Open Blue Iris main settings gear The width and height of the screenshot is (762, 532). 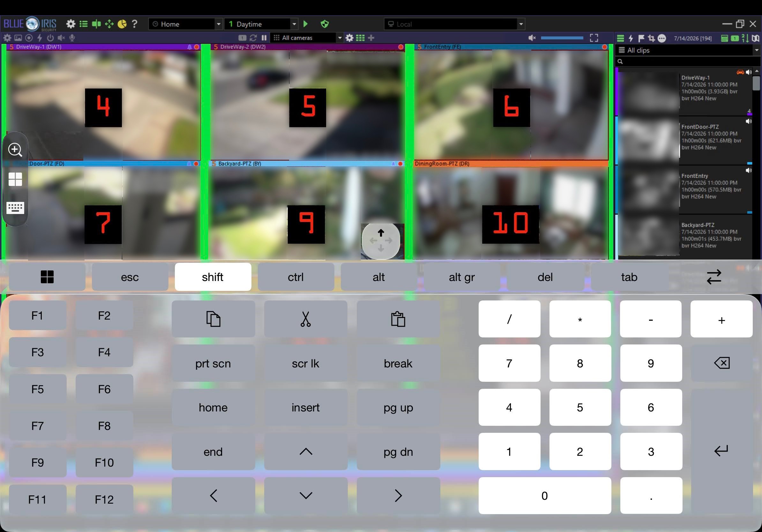pyautogui.click(x=71, y=24)
